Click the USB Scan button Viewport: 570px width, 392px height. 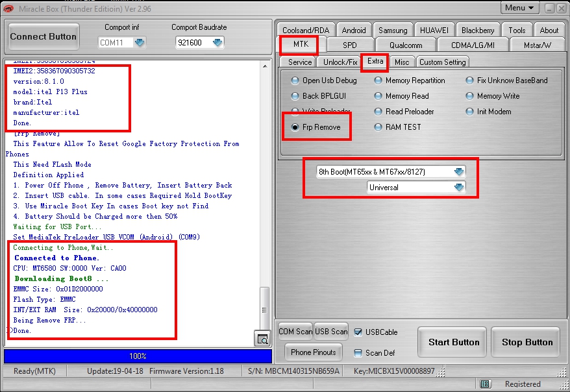(331, 332)
